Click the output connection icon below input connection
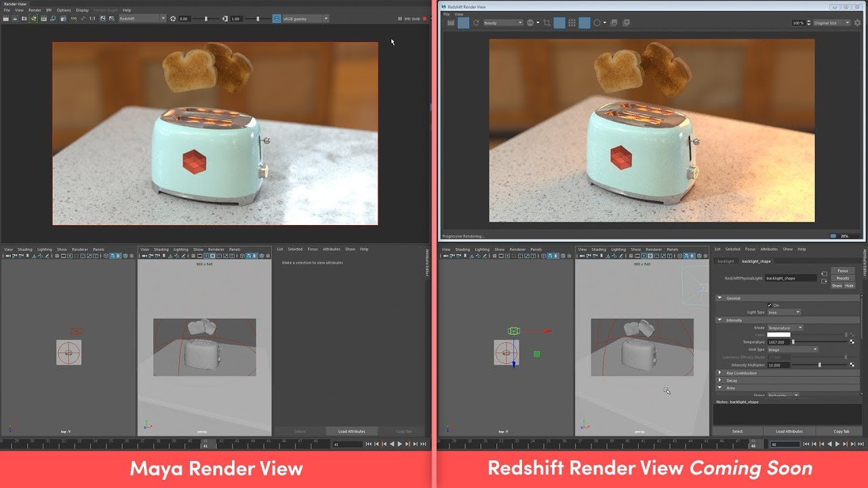Image resolution: width=868 pixels, height=488 pixels. point(824,281)
